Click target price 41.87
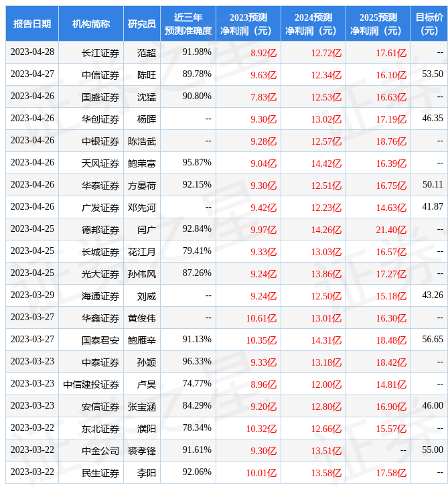Image resolution: width=448 pixels, height=489 pixels. [x=433, y=207]
